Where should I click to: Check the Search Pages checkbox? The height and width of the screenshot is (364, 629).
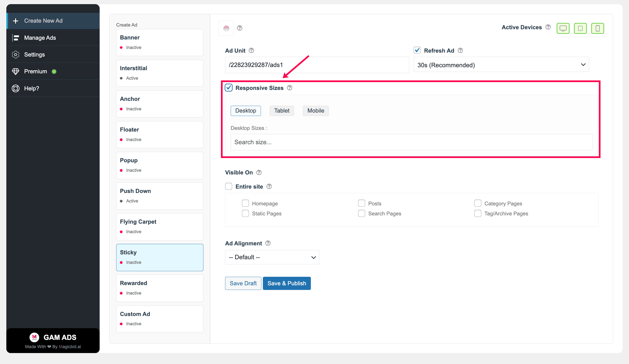click(x=362, y=213)
